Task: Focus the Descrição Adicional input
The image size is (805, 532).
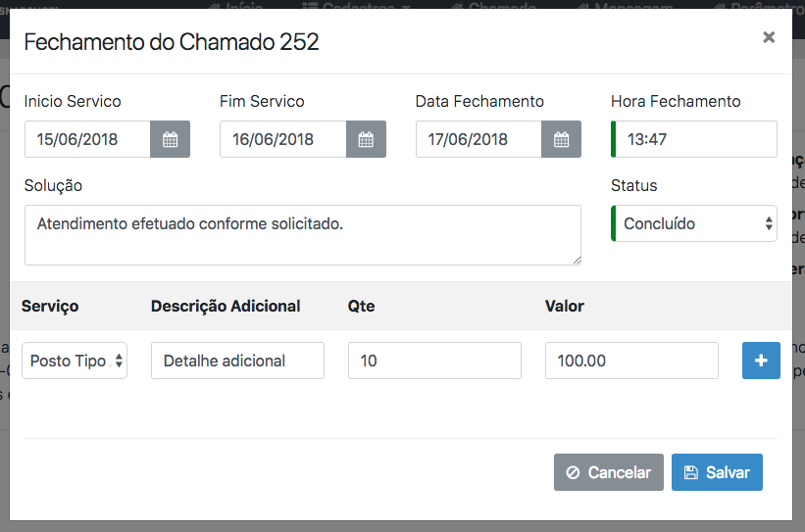Action: point(237,361)
